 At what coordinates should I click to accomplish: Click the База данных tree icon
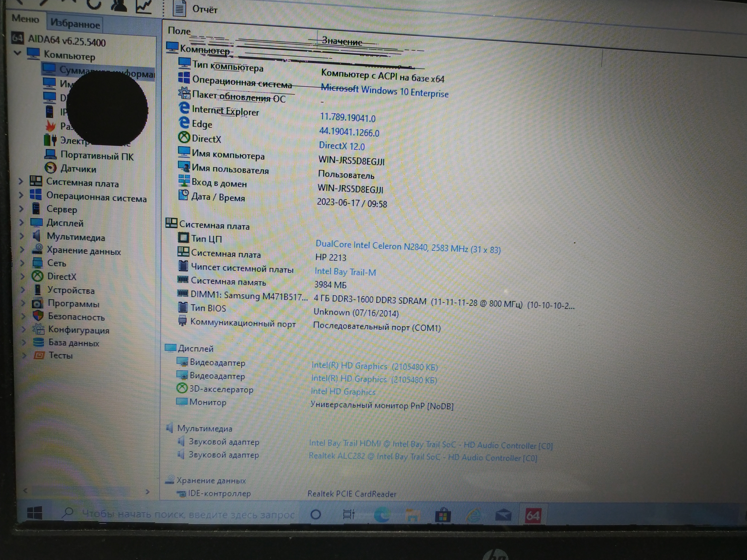[39, 342]
